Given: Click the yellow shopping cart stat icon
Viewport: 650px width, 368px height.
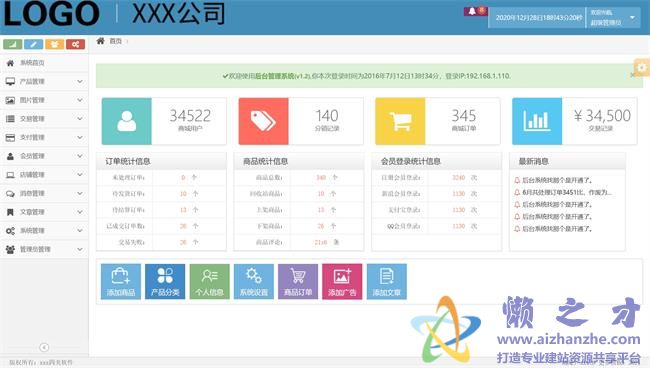Looking at the screenshot, I should coord(400,121).
